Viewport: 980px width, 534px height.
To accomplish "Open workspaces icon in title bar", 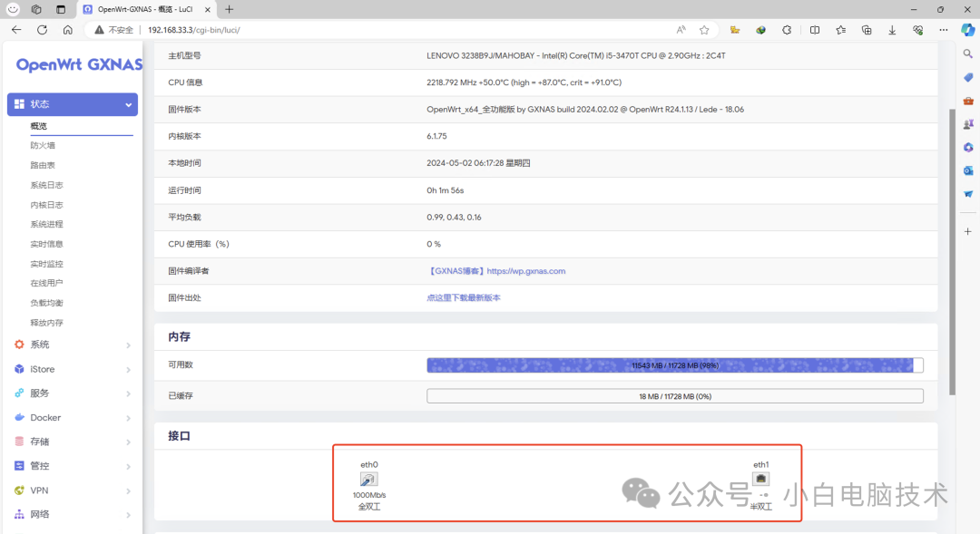I will (36, 9).
